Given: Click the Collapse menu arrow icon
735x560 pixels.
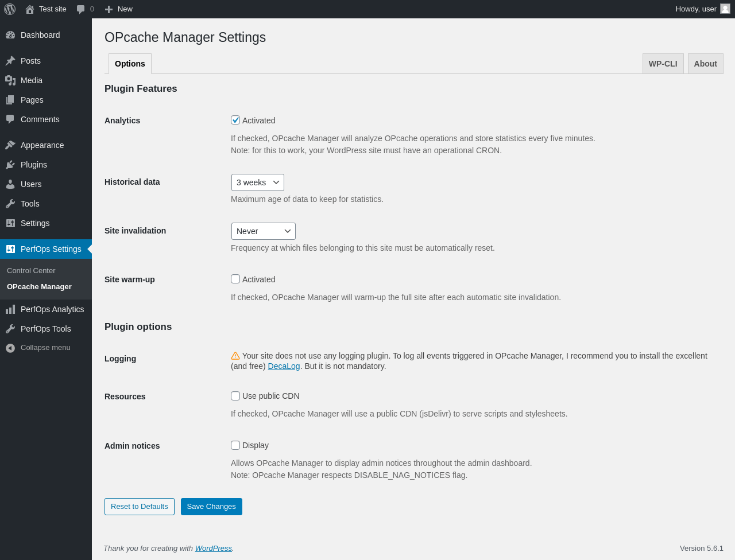Looking at the screenshot, I should click(x=10, y=348).
